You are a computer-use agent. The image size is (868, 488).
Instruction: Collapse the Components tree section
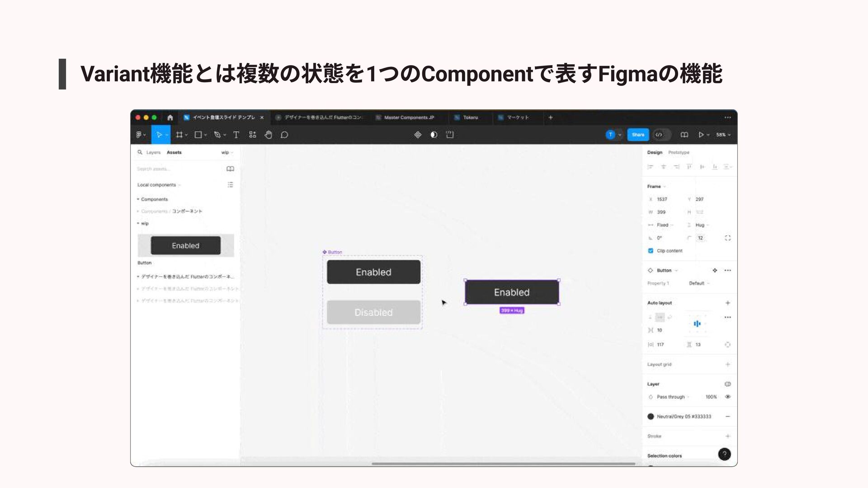pos(138,199)
